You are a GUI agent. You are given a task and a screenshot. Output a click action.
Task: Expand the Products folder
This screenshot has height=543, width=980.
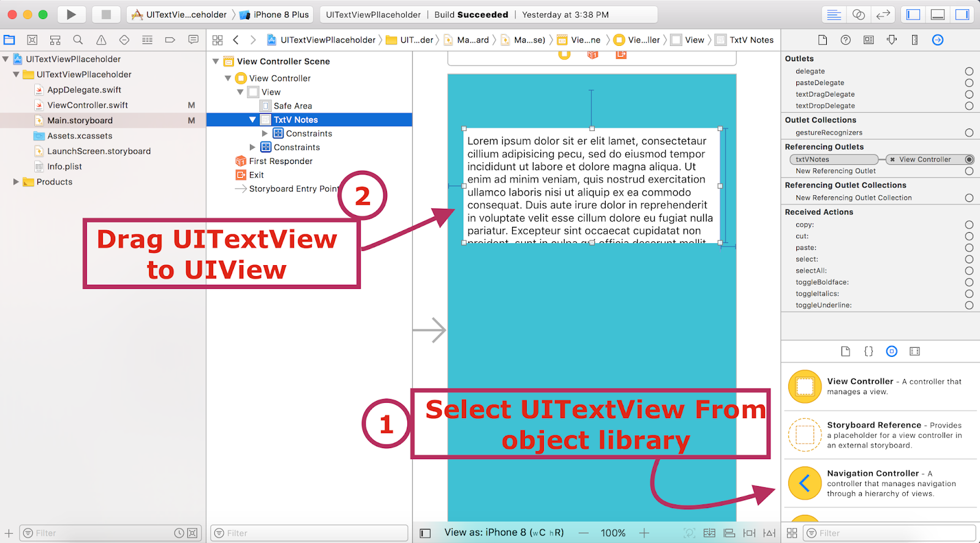(16, 182)
